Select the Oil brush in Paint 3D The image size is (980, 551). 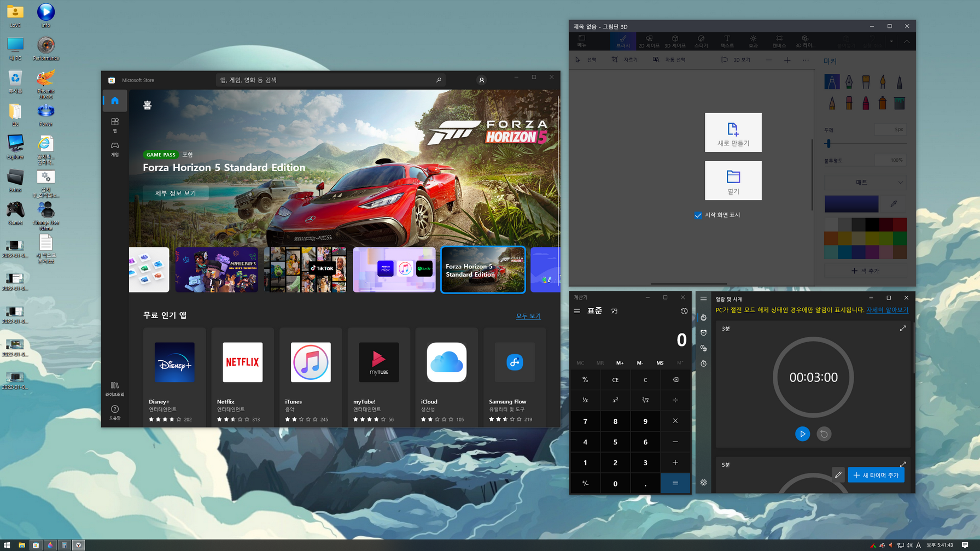coord(866,82)
